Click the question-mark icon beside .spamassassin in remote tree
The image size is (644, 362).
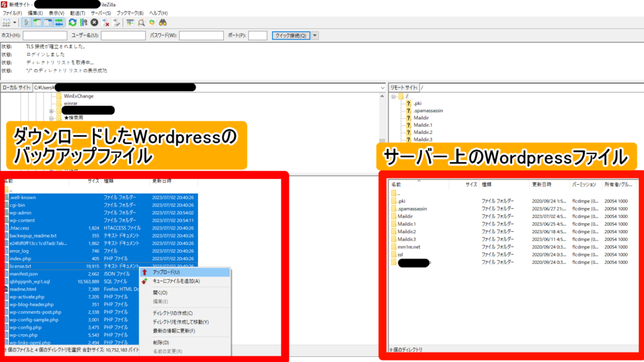click(409, 111)
